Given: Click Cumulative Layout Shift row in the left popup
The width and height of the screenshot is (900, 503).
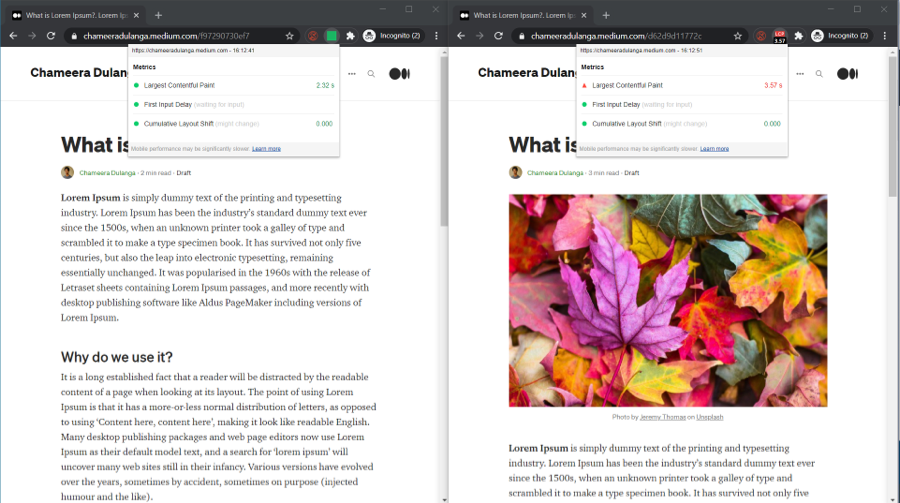Looking at the screenshot, I should click(x=234, y=123).
